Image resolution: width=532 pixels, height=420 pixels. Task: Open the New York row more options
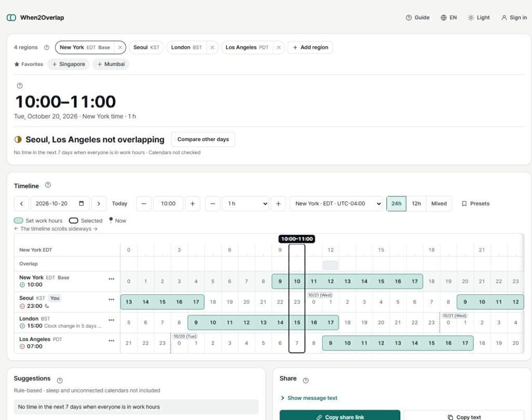tap(111, 279)
